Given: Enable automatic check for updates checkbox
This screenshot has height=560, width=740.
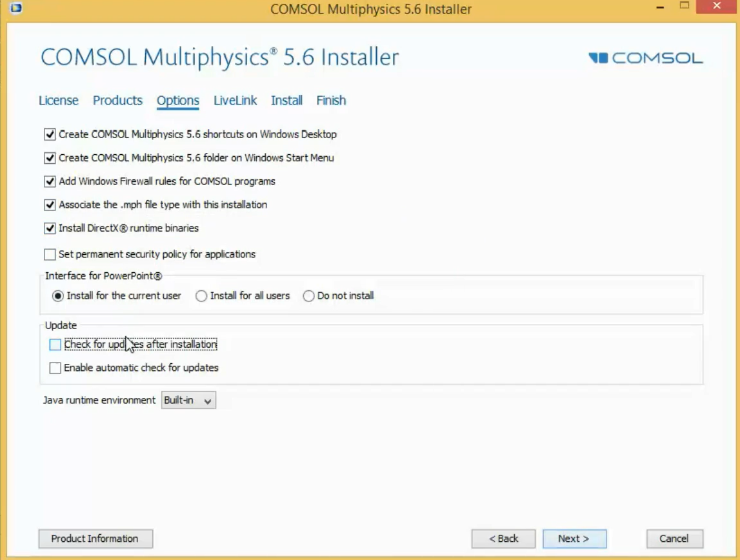Looking at the screenshot, I should pyautogui.click(x=55, y=368).
